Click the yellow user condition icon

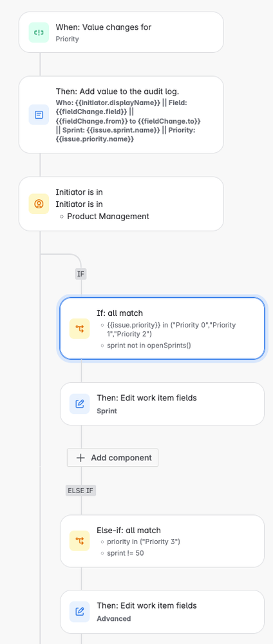click(x=39, y=204)
